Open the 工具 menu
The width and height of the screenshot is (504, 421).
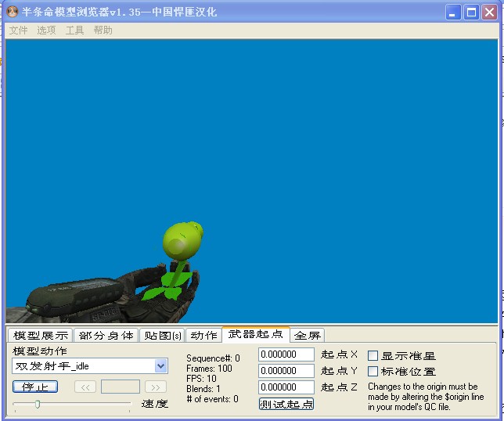coord(74,31)
